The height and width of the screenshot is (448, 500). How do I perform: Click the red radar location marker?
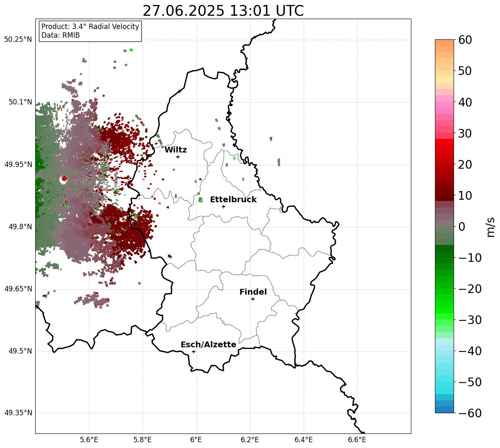click(x=64, y=179)
